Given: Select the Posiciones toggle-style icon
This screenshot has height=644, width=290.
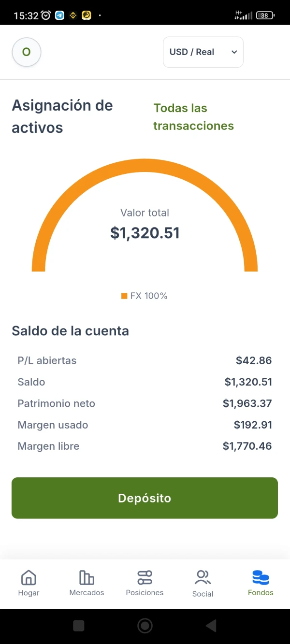Looking at the screenshot, I should [x=145, y=577].
